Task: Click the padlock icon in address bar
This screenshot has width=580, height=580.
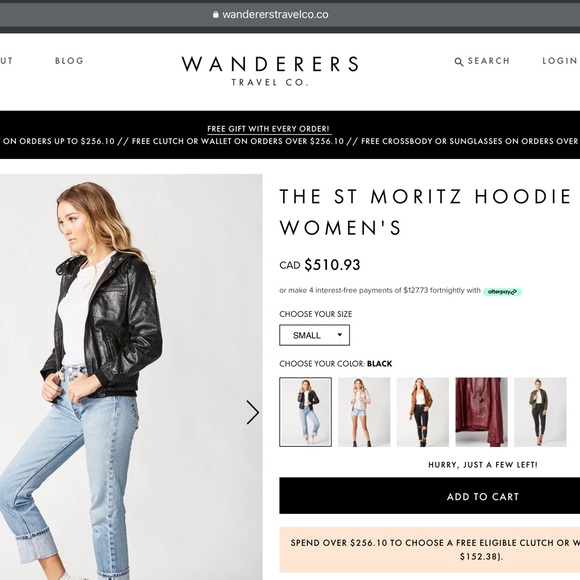Action: [x=216, y=14]
